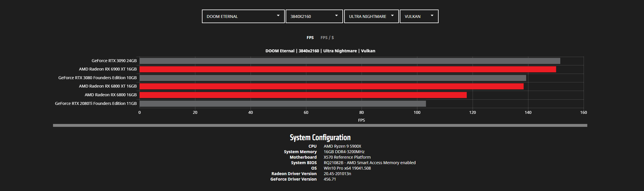Click the AMD Radeon RX 6800 XT bar
This screenshot has width=644, height=191.
coord(331,86)
